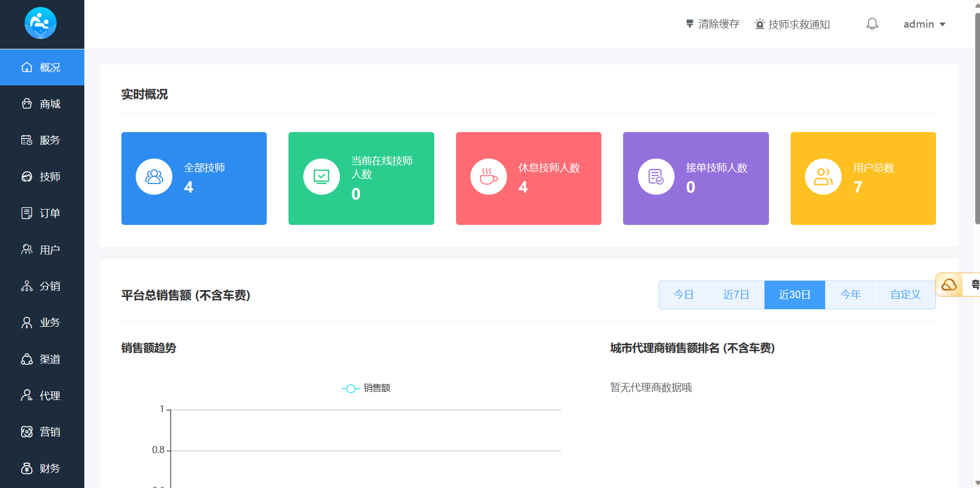
Task: Click the 休息技师 coffee cup icon
Action: pos(488,177)
